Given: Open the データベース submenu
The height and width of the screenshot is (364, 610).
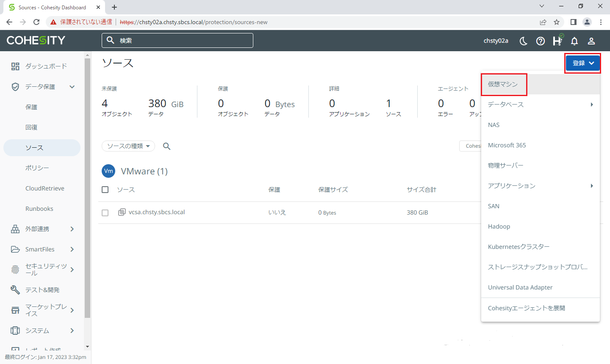Looking at the screenshot, I should [541, 105].
